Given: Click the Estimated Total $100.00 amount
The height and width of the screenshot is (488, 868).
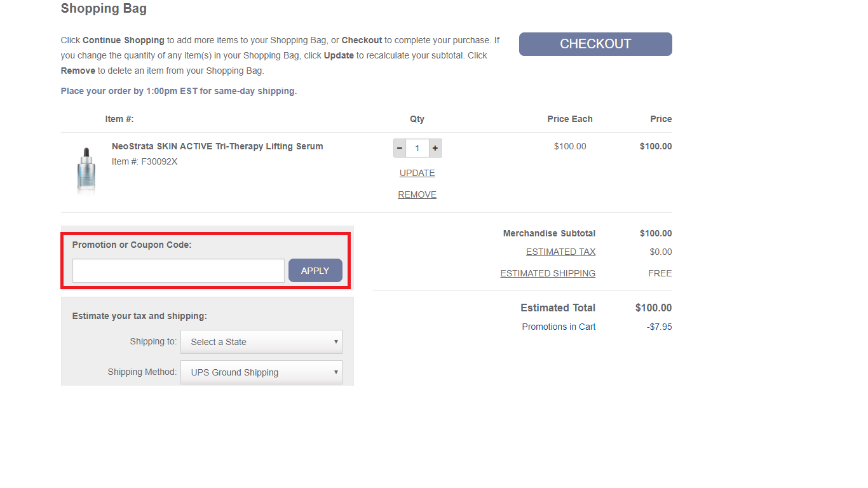Looking at the screenshot, I should point(653,308).
